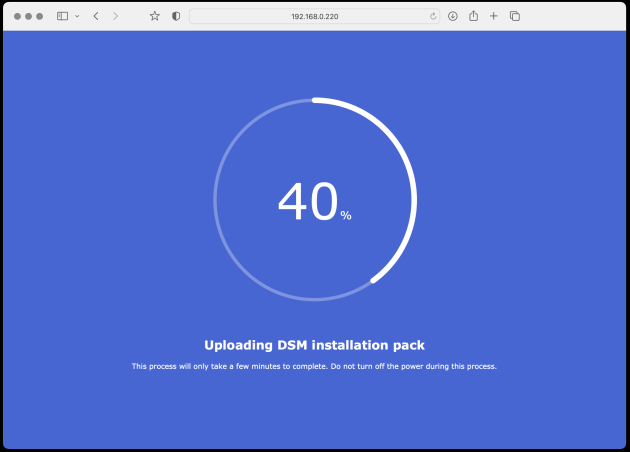This screenshot has width=630, height=452.
Task: Close the Safari window using red button
Action: pyautogui.click(x=17, y=16)
